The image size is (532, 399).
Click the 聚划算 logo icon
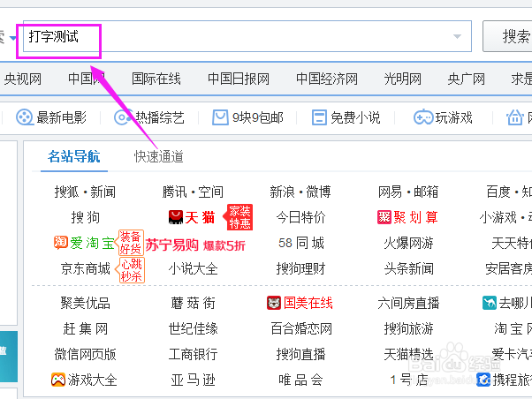pos(384,217)
